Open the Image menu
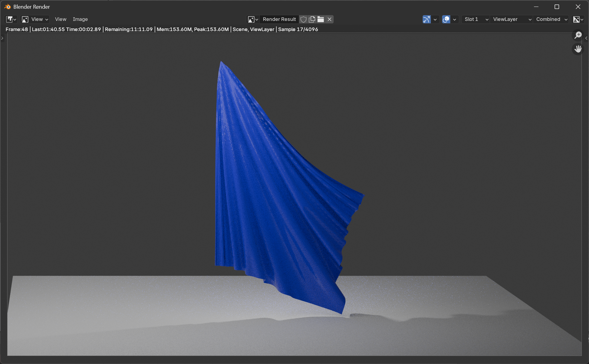This screenshot has width=589, height=364. click(x=80, y=19)
